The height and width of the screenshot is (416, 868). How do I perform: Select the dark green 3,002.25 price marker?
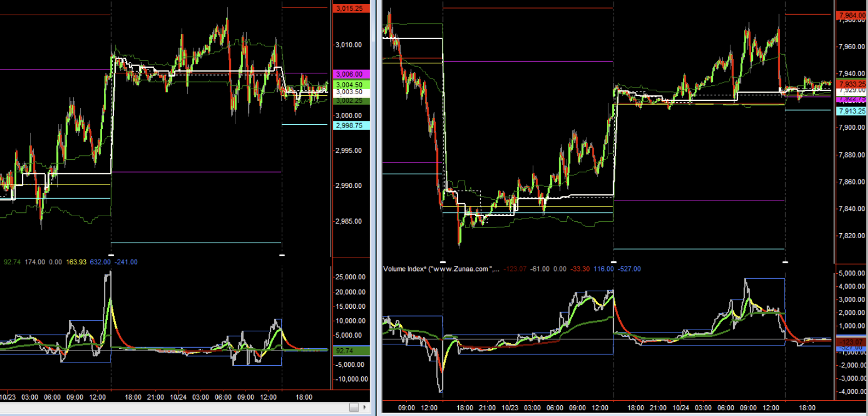coord(352,100)
